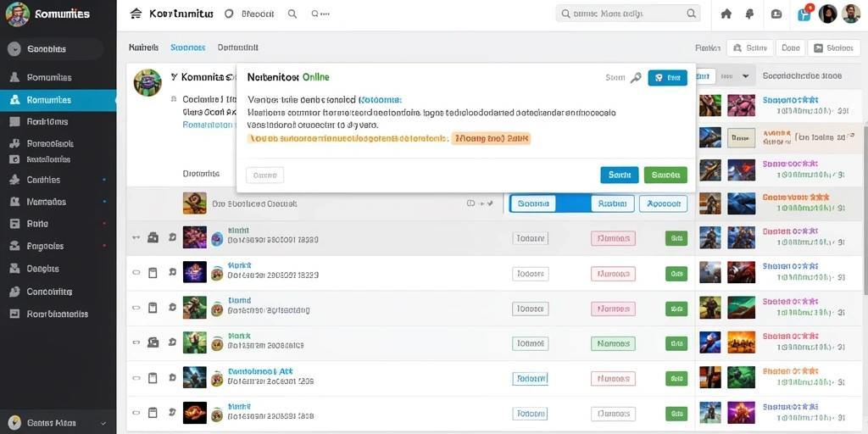Click the icon beside Concofirito in the sidebar

point(15,292)
